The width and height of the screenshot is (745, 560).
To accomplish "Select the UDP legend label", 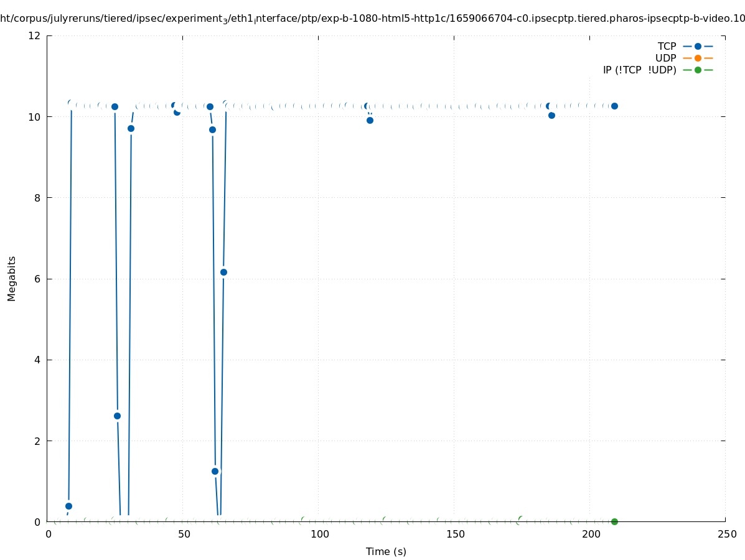I will click(665, 58).
